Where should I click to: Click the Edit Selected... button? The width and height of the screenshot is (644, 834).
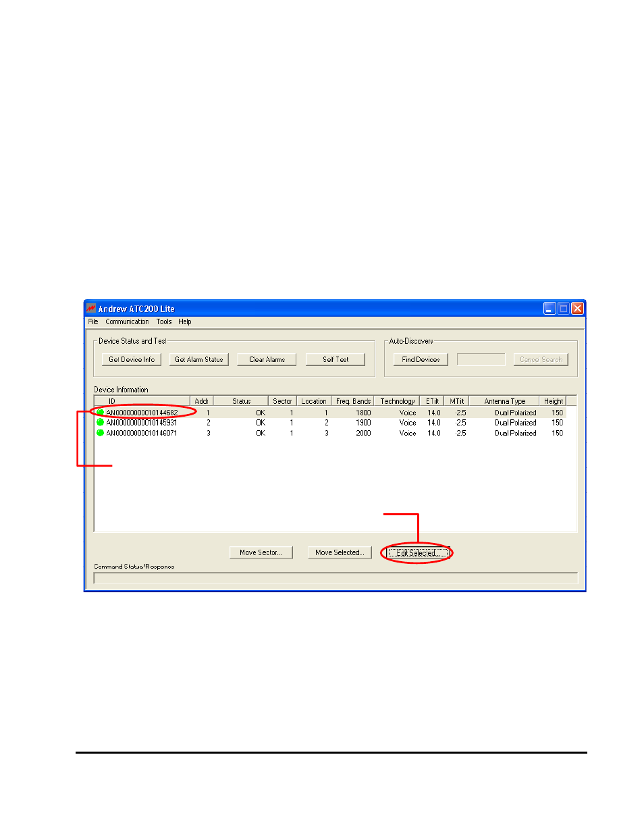[x=418, y=553]
